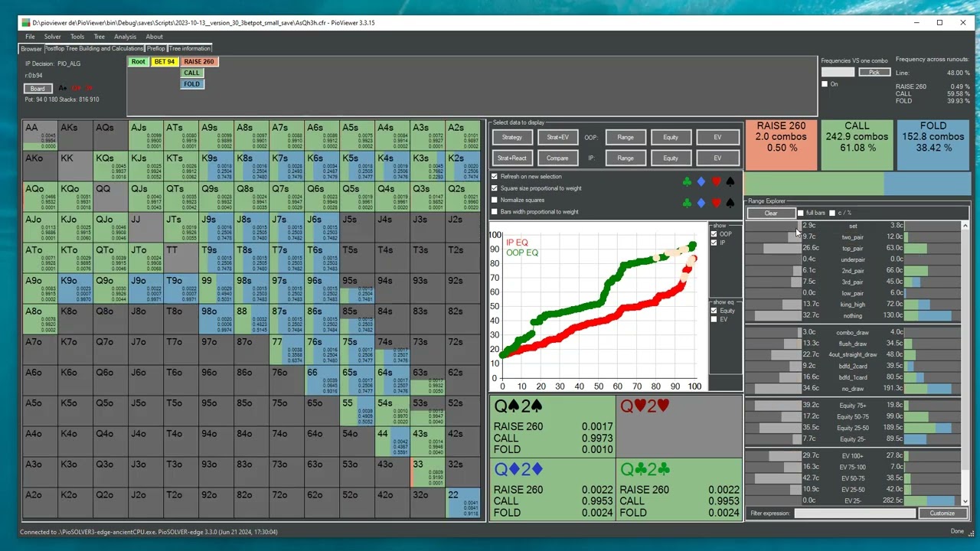
Task: Enable the EV show eq checkbox
Action: tap(714, 319)
